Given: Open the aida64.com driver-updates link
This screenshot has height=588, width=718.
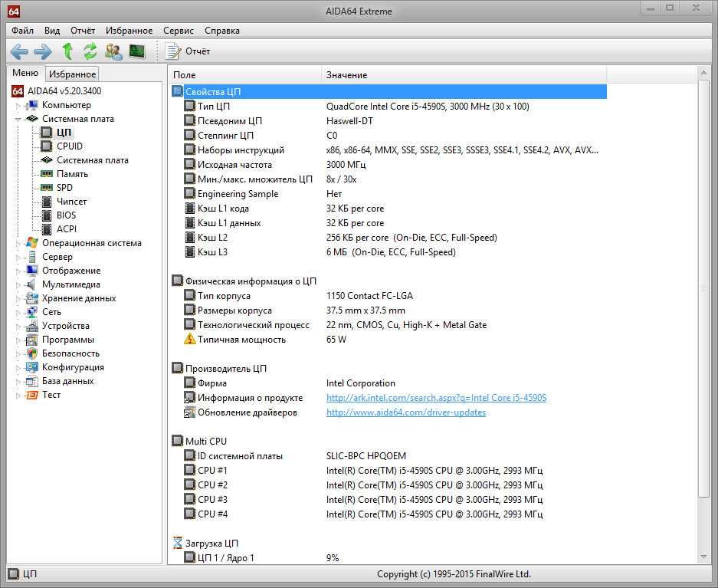Looking at the screenshot, I should coord(406,412).
